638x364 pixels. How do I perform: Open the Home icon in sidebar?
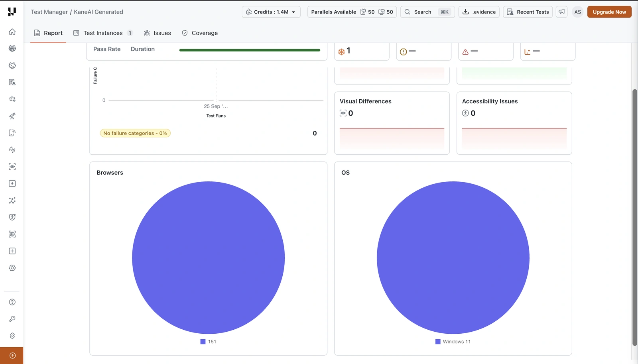12,31
